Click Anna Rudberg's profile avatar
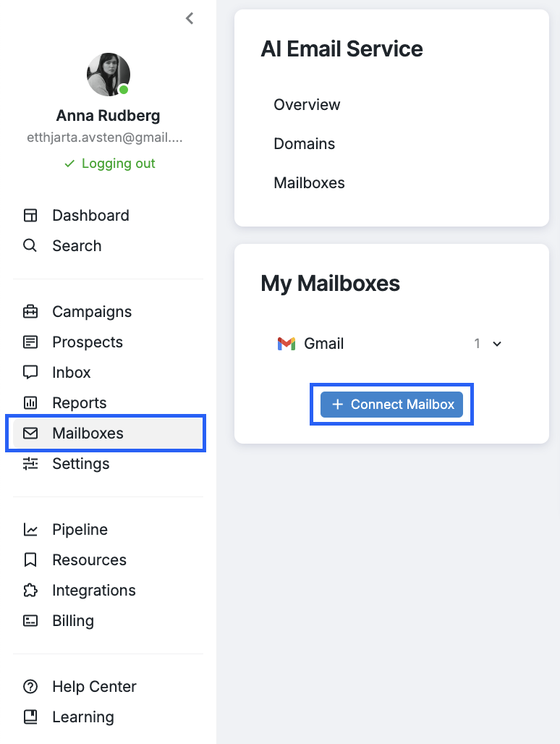This screenshot has height=744, width=560. 109,75
